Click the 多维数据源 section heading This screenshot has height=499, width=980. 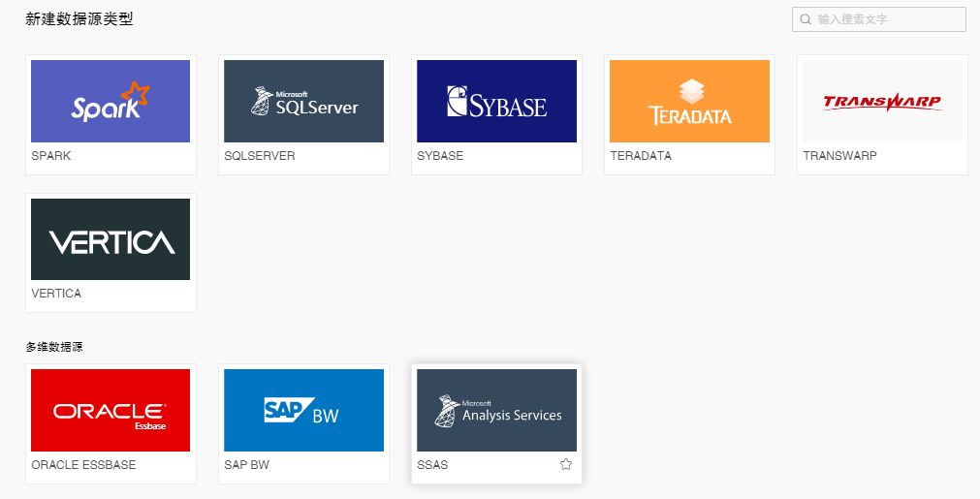pos(54,347)
